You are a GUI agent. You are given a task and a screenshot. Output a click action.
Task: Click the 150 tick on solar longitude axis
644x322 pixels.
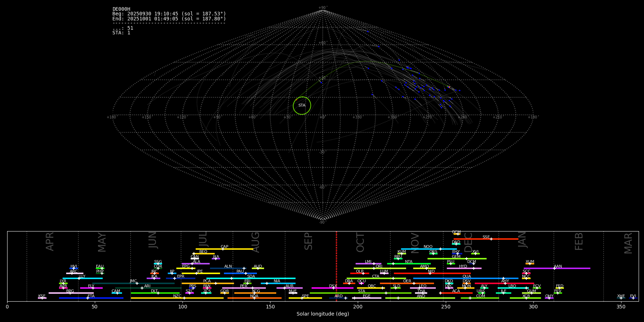coord(270,307)
